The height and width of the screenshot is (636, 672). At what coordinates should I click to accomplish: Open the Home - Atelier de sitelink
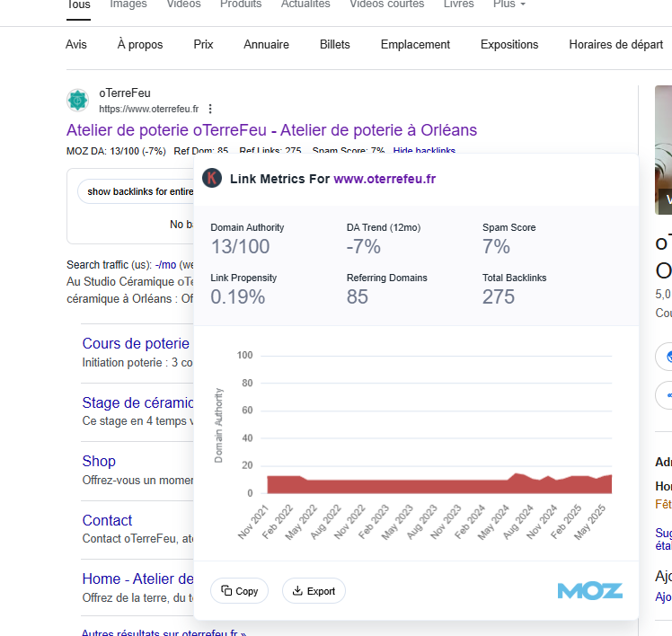click(137, 579)
